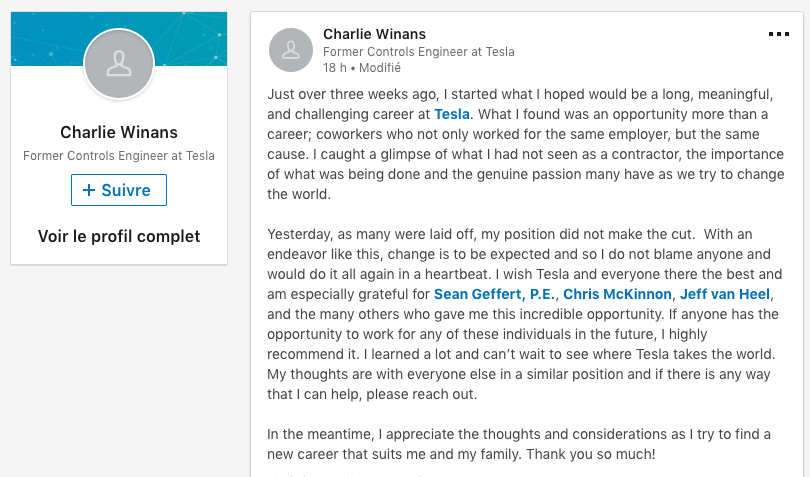Screen dimensions: 810x477
Task: Open the Chris McKinnon profile mention
Action: [x=617, y=294]
